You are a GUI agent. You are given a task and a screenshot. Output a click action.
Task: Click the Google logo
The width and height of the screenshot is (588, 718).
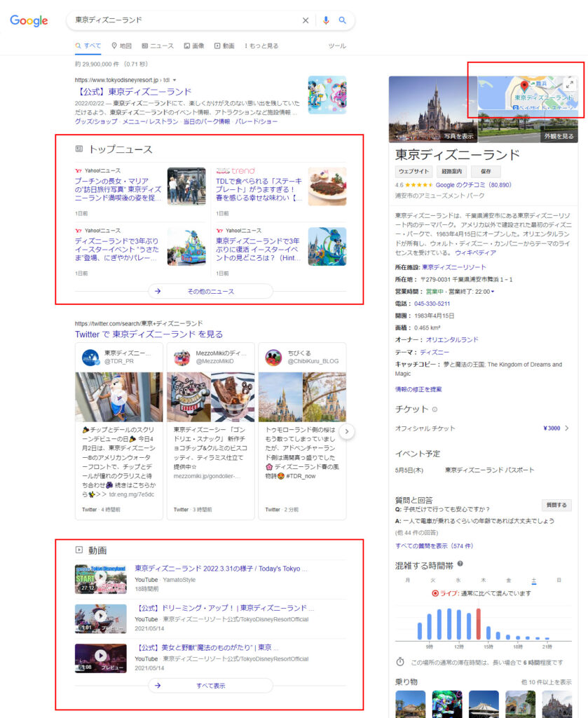tap(29, 20)
